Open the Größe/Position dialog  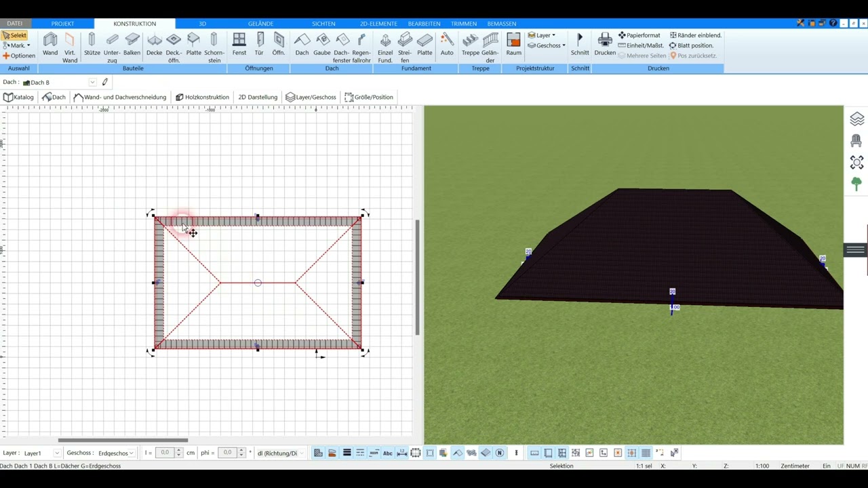(369, 97)
